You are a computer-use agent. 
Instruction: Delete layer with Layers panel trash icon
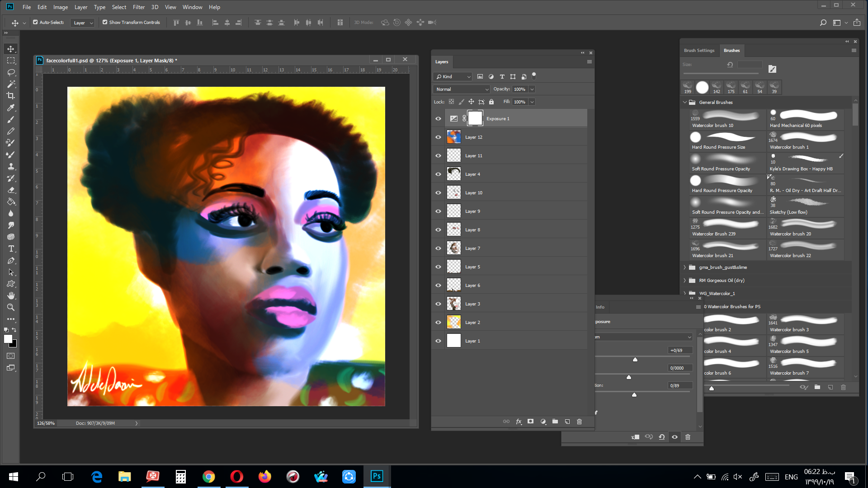[580, 422]
